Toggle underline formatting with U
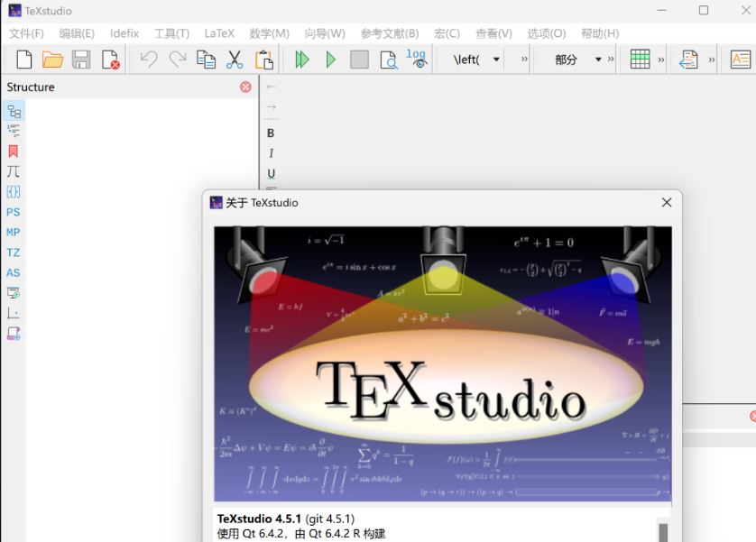The width and height of the screenshot is (756, 542). (271, 172)
